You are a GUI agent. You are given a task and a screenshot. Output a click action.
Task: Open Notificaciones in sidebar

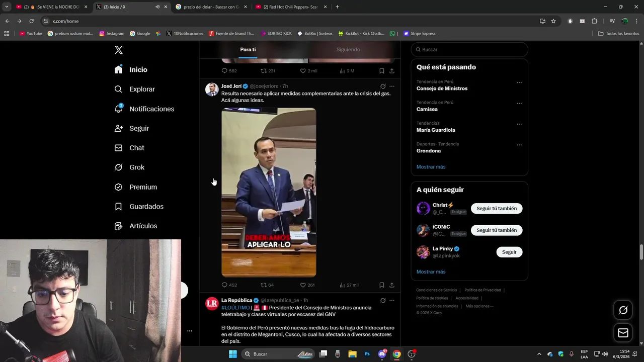pyautogui.click(x=144, y=109)
